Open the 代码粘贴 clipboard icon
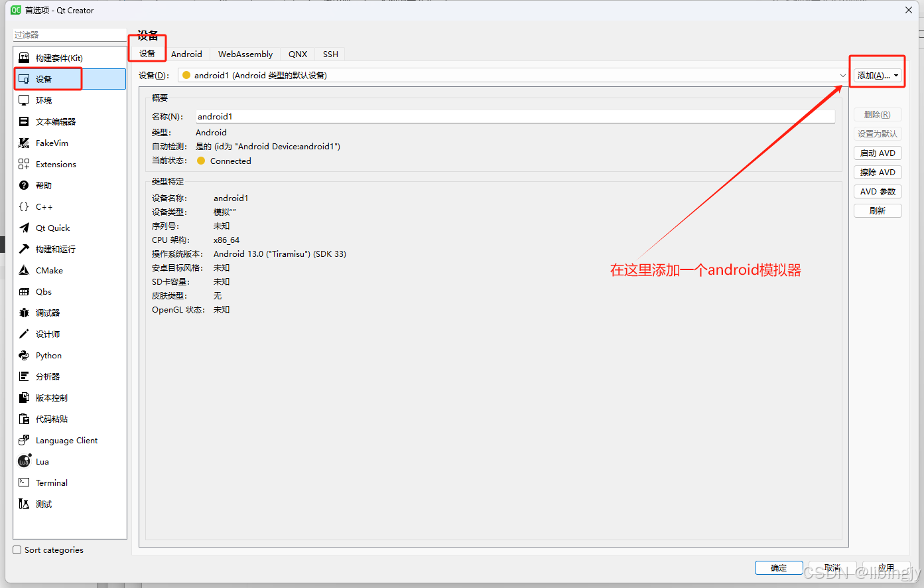The image size is (924, 588). (24, 419)
